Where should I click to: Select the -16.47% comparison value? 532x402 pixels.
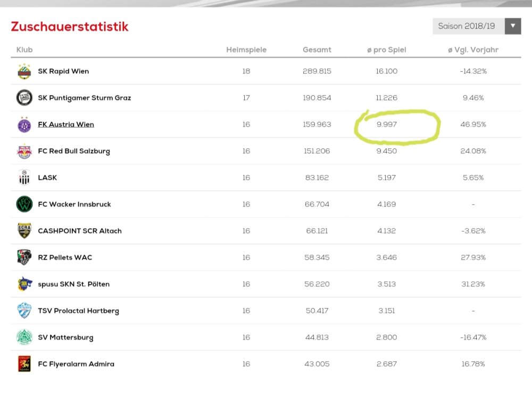[473, 337]
